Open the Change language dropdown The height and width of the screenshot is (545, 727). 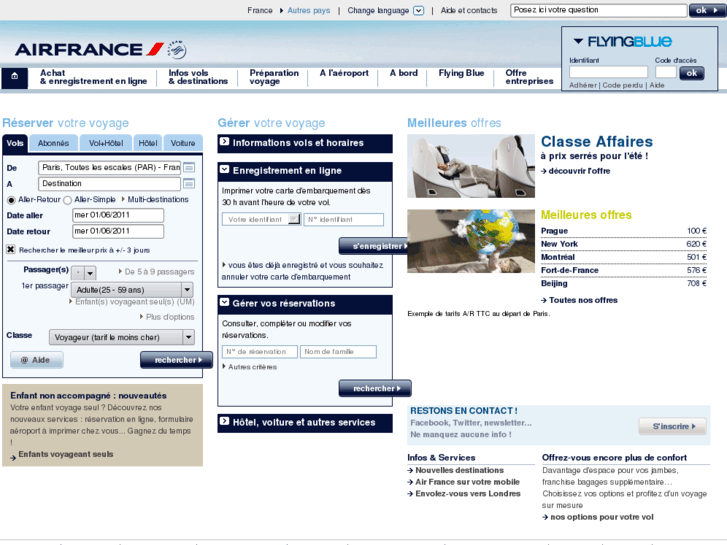[418, 11]
